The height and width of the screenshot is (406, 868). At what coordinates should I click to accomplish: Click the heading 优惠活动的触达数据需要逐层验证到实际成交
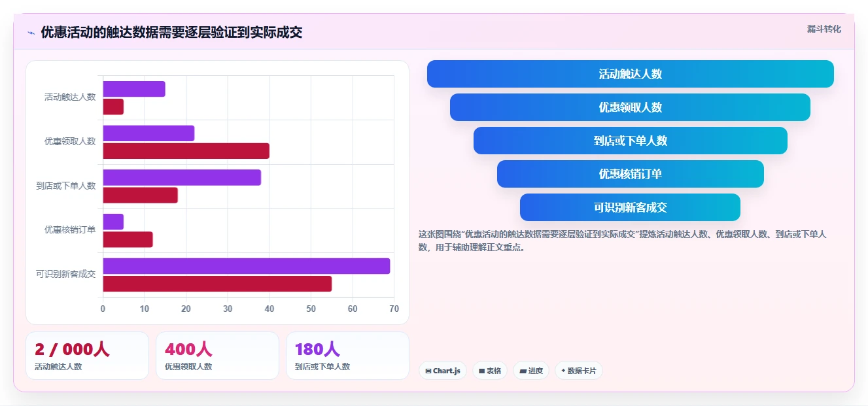(171, 32)
